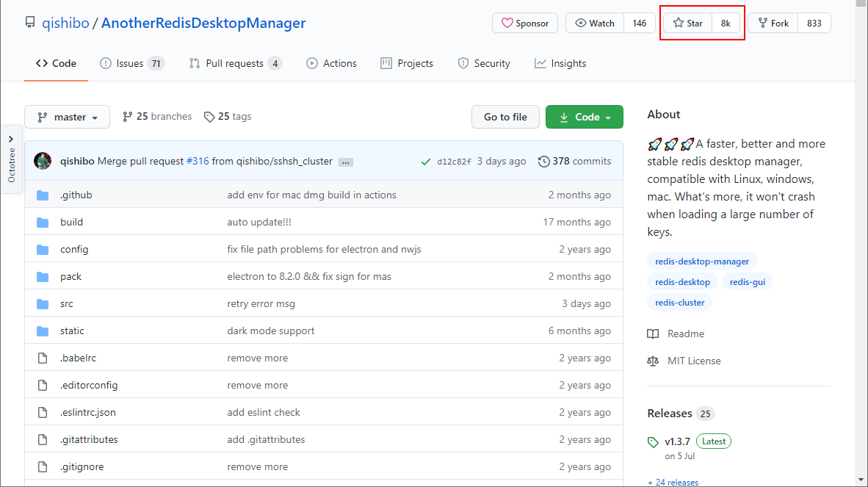Screen dimensions: 868x487
Task: Star the AnotherRedisDesktopManager repository
Action: [687, 24]
